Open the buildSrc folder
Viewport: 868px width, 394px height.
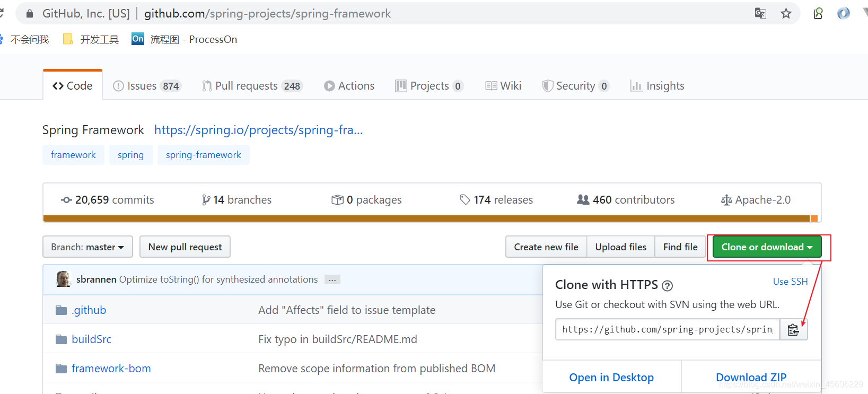tap(92, 339)
